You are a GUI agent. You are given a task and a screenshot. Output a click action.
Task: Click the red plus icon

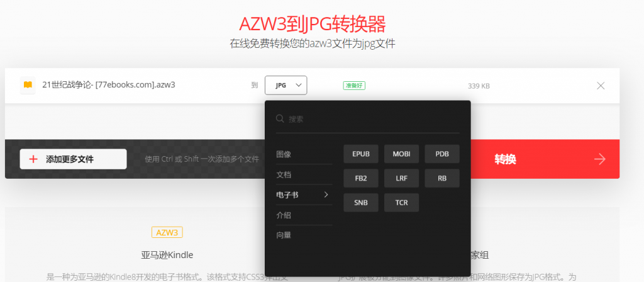click(x=33, y=159)
